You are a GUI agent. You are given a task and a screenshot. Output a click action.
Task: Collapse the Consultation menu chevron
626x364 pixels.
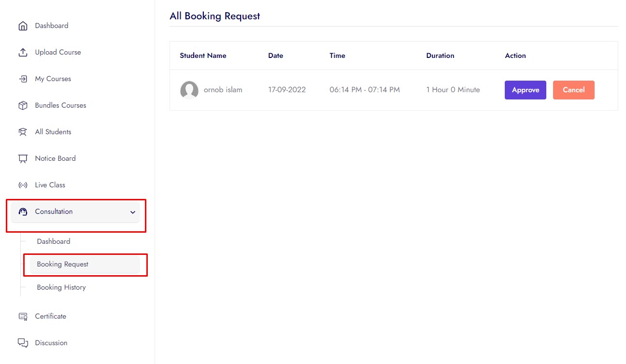(133, 212)
